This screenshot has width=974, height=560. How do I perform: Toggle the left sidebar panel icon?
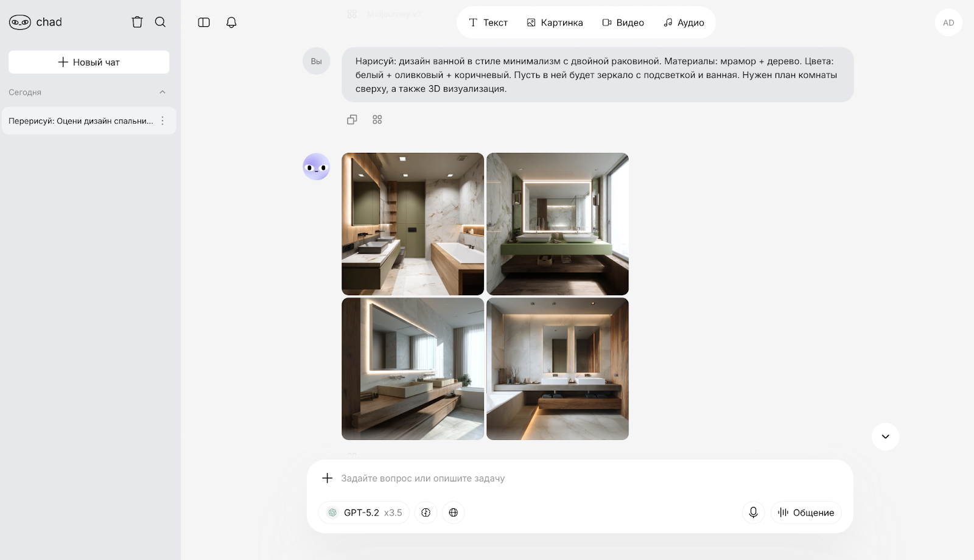click(204, 23)
